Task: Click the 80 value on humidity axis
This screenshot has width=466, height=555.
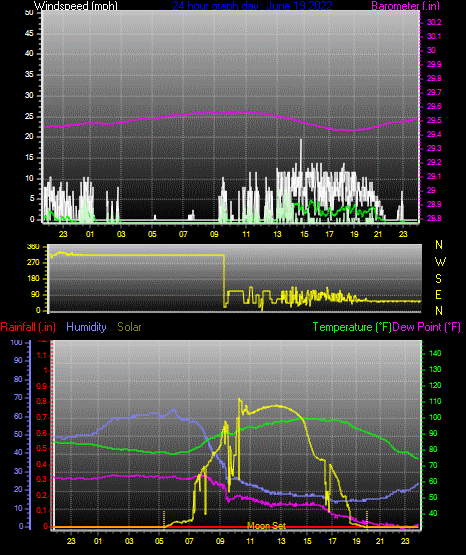Action: click(18, 379)
